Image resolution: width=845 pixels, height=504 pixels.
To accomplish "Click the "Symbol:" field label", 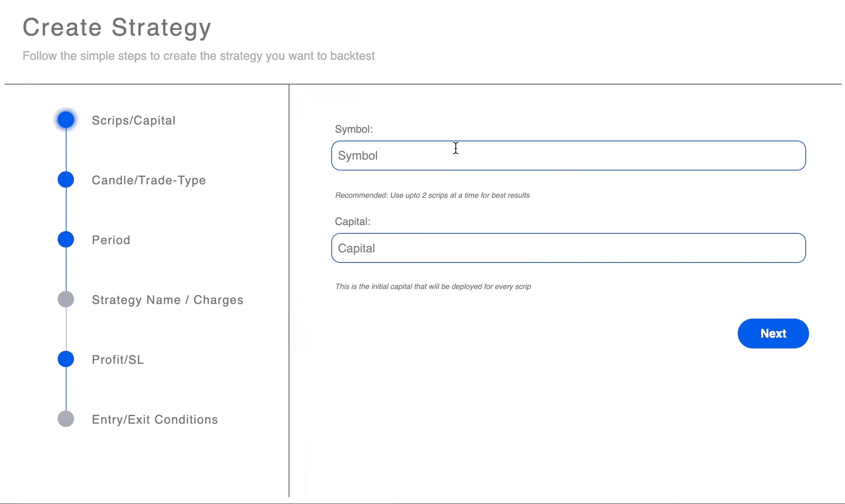I will [354, 129].
